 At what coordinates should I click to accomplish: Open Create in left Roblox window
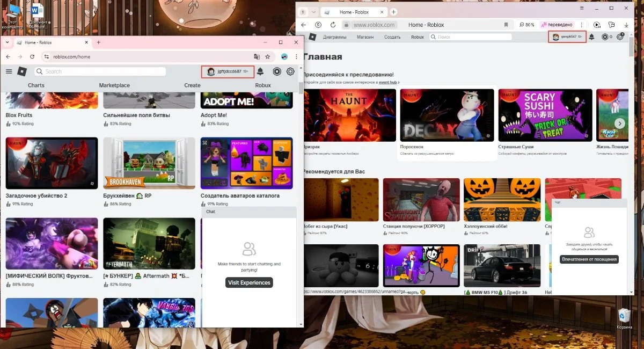click(192, 85)
